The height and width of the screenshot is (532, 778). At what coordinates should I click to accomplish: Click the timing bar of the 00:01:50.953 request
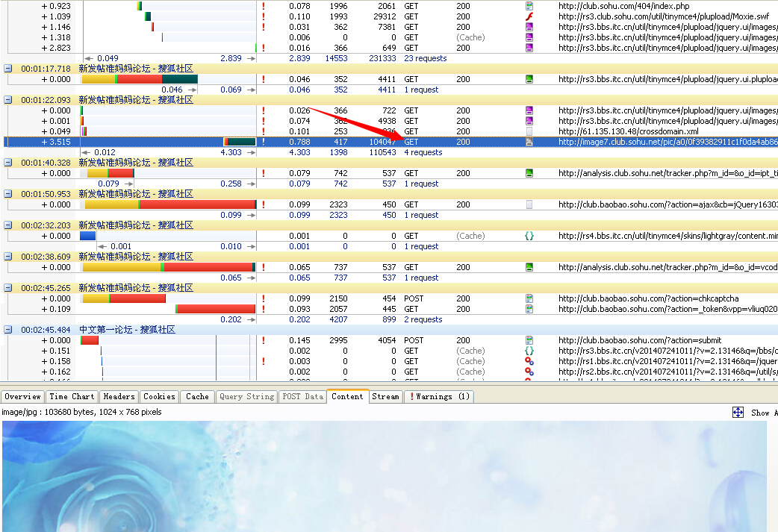(169, 204)
